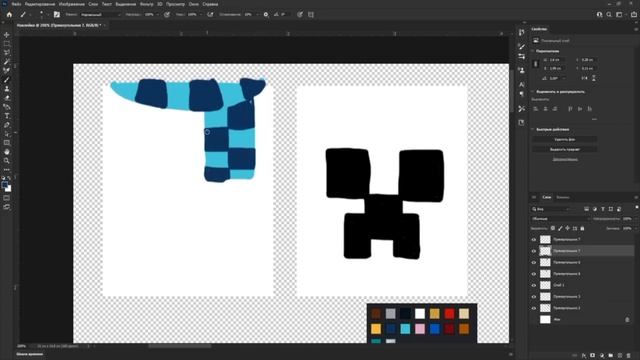Image resolution: width=640 pixels, height=360 pixels.
Task: Open the Edit Toolbar three-dots icon
Action: pos(7,169)
